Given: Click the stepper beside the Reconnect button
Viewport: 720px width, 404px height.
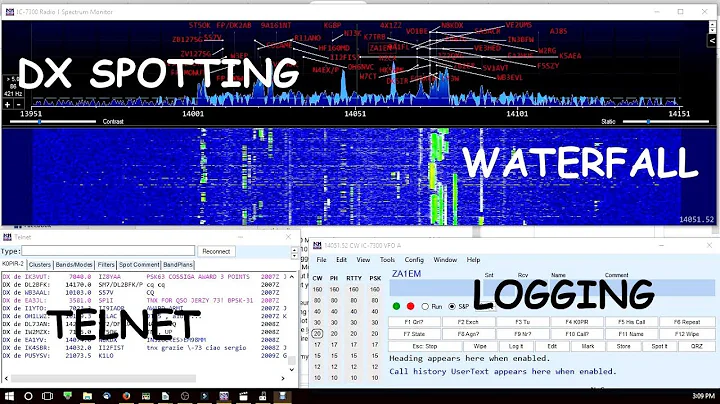Looking at the screenshot, I should [x=294, y=252].
